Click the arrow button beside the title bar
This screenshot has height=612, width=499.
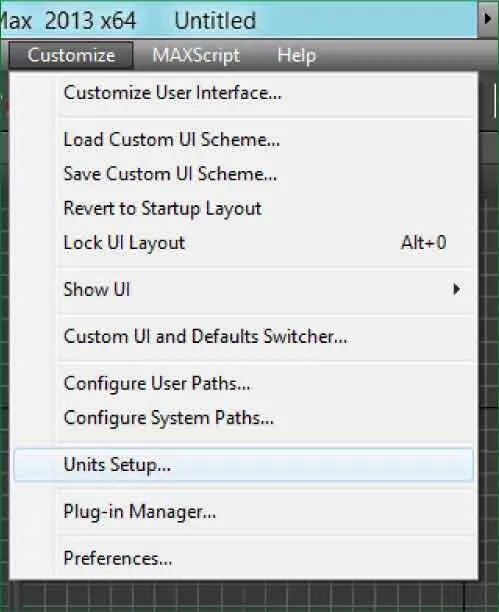tap(488, 19)
